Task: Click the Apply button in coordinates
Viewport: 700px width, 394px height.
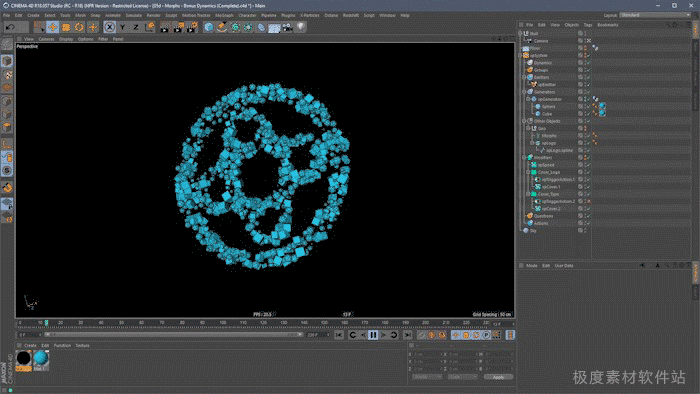Action: (498, 377)
